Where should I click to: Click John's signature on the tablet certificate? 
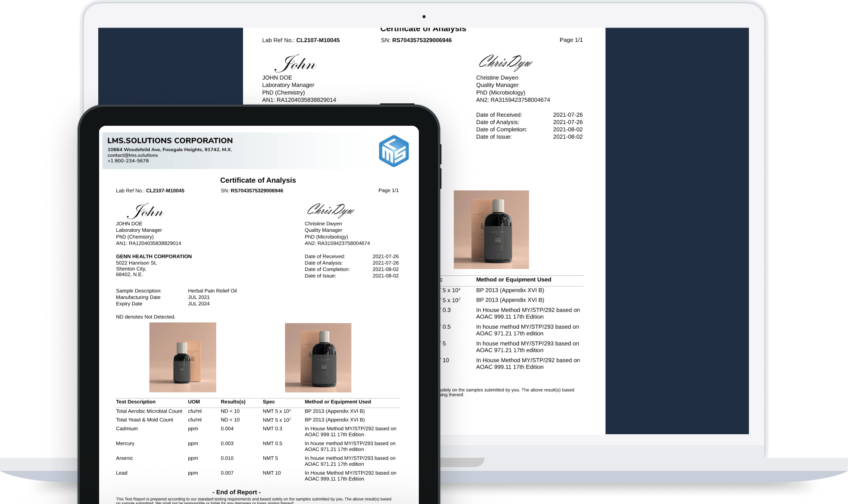coord(146,211)
